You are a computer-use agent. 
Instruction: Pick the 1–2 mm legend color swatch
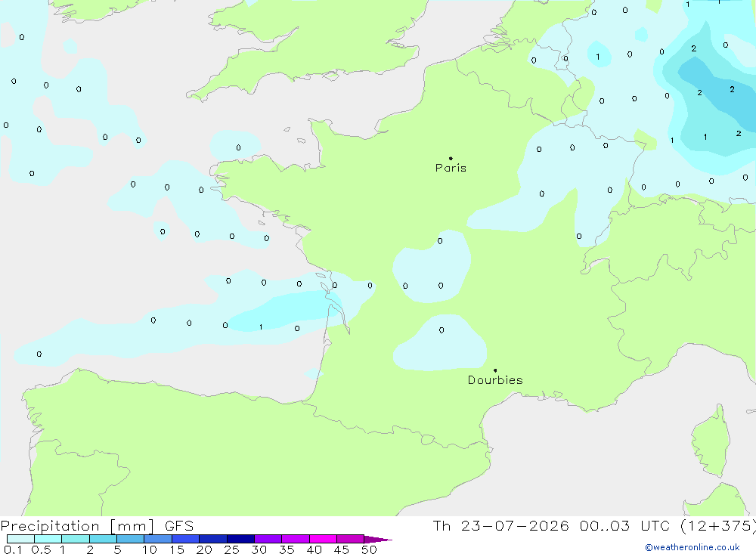75,539
